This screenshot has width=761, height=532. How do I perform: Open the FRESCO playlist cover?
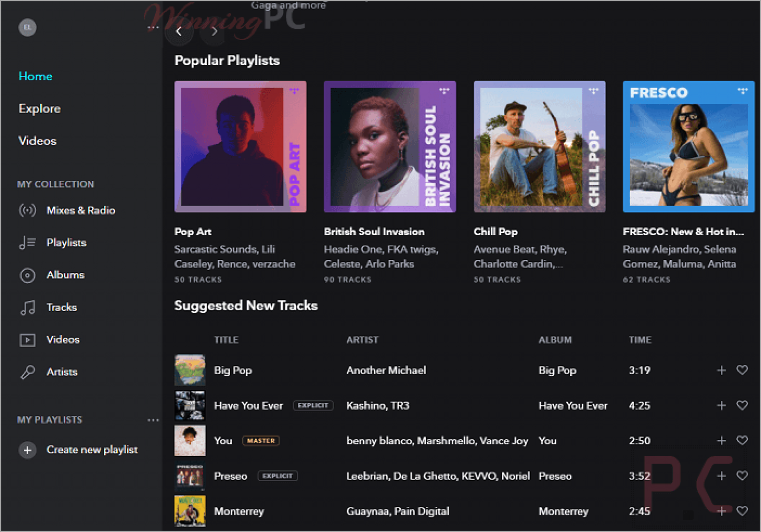(x=689, y=147)
